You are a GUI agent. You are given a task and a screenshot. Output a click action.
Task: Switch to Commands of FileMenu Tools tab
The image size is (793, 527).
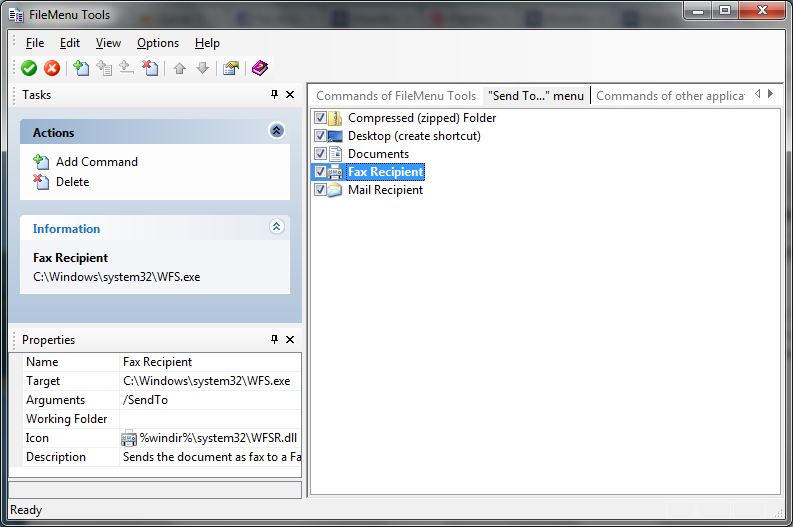click(396, 96)
